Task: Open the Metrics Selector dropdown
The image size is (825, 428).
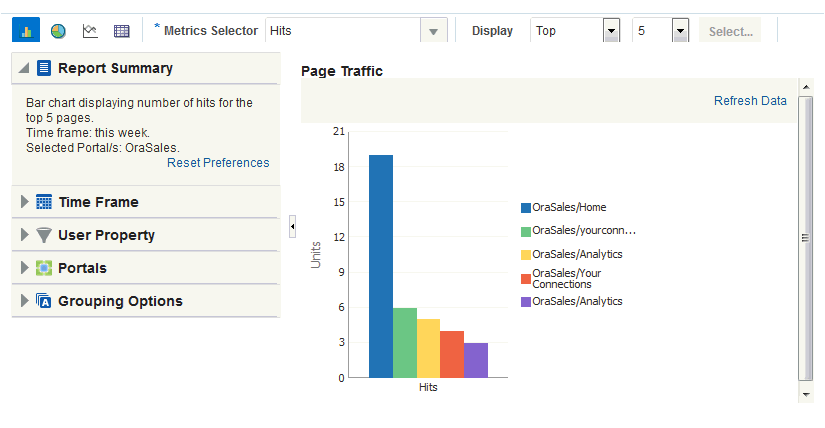Action: click(433, 31)
